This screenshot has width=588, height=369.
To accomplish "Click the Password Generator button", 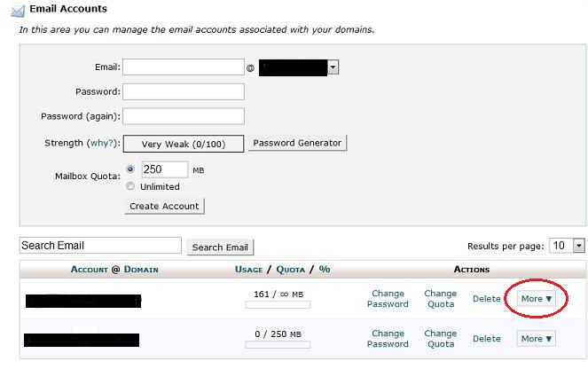I will (x=297, y=143).
